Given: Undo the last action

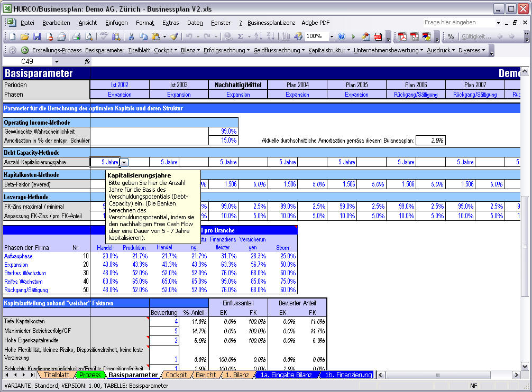Looking at the screenshot, I should [189, 36].
